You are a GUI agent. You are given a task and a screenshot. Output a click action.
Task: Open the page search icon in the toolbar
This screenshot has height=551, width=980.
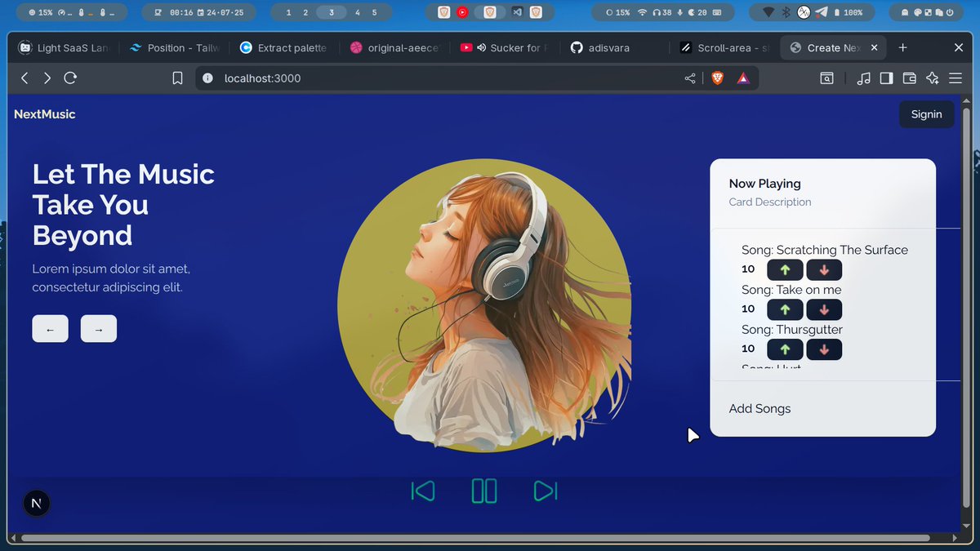tap(827, 78)
